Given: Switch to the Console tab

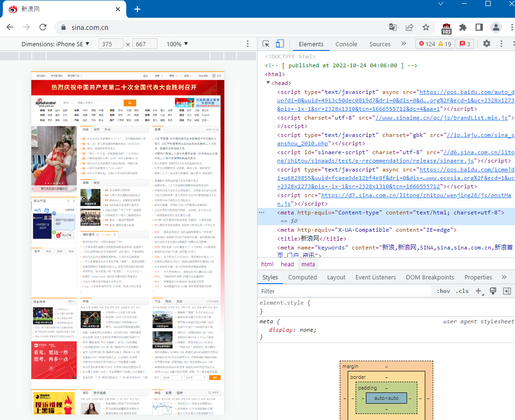Looking at the screenshot, I should tap(346, 44).
